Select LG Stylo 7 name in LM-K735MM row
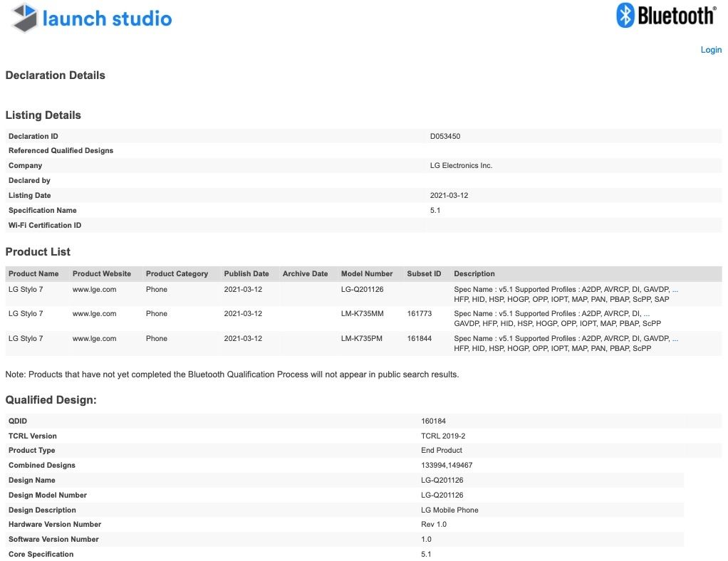 (26, 314)
